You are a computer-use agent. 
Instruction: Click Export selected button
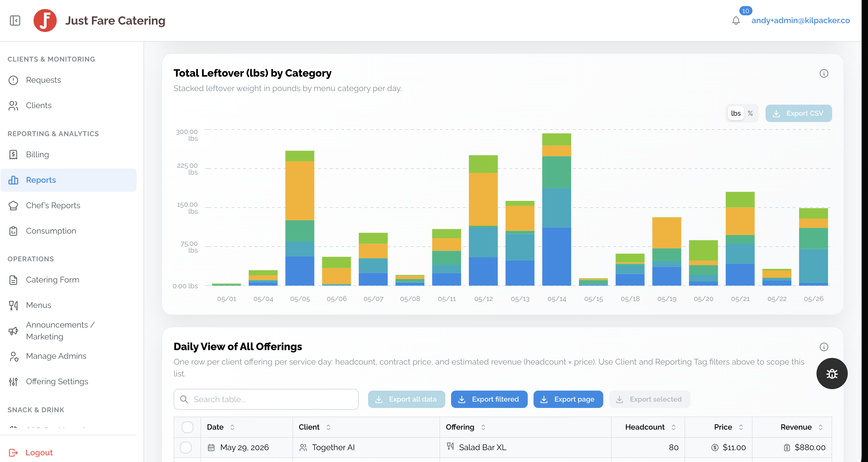click(650, 399)
